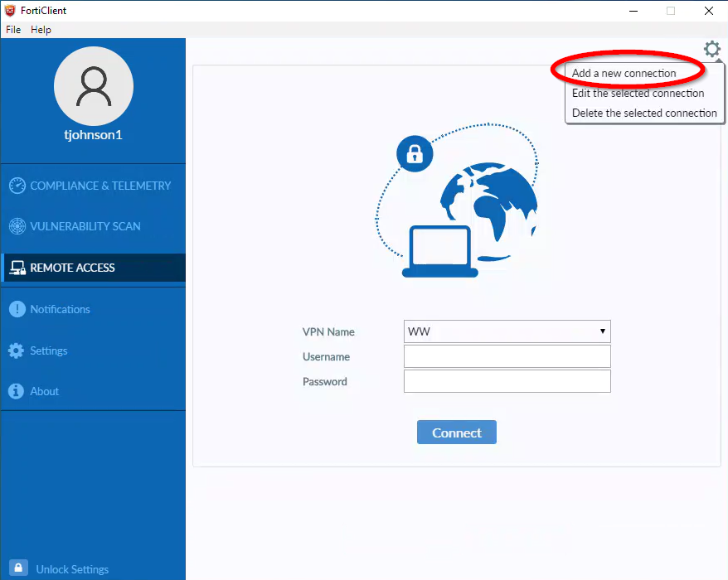Open the Help menu

[x=41, y=30]
